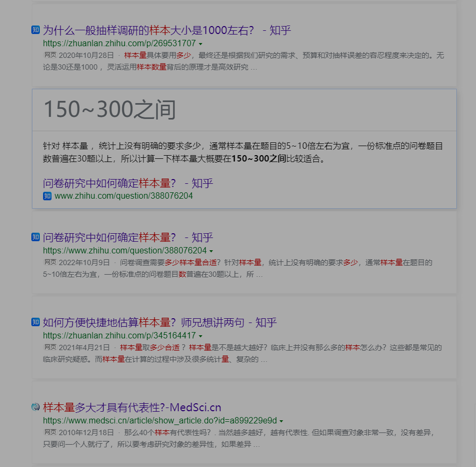Expand the dropdown arrow after www.zhihu.com/question/388076204
Viewport: 476px width, 467px height.
[x=211, y=251]
